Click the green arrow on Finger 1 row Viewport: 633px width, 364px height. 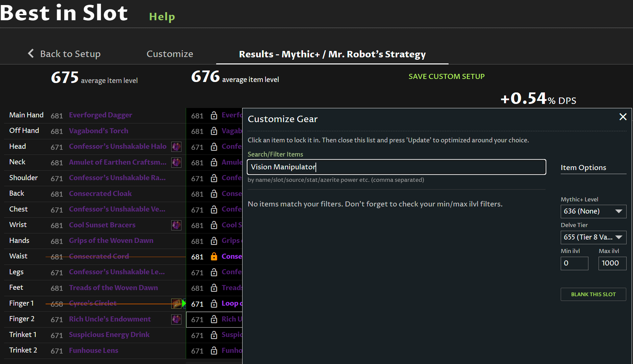184,303
